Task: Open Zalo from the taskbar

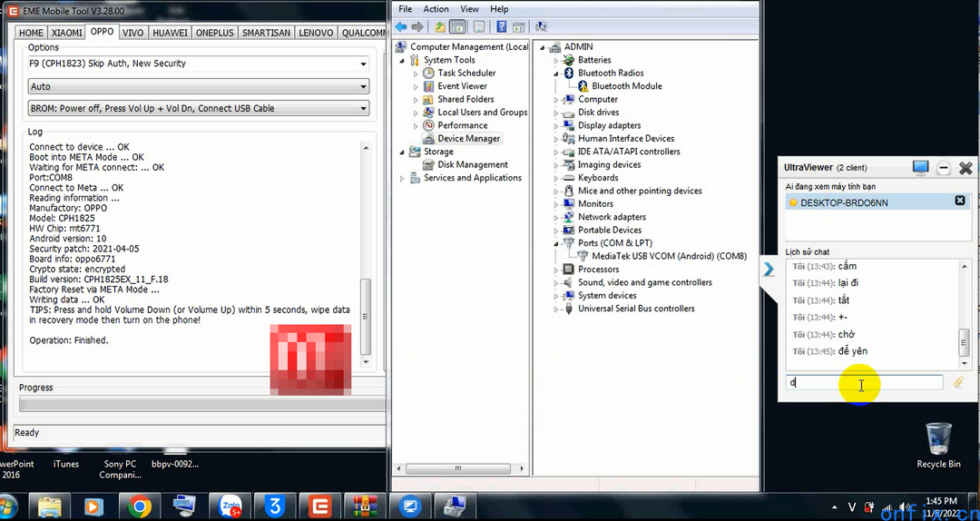Action: click(230, 506)
